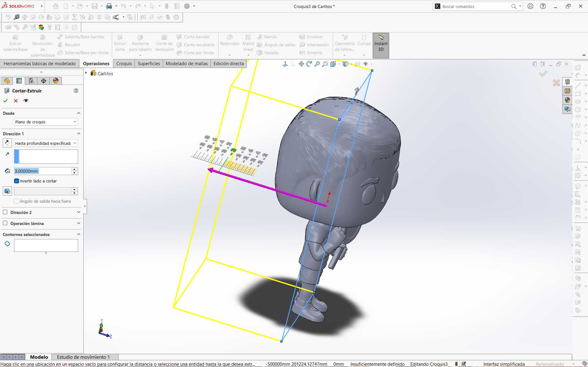Open the PropertyManager tab icon
The image size is (588, 367).
19,81
